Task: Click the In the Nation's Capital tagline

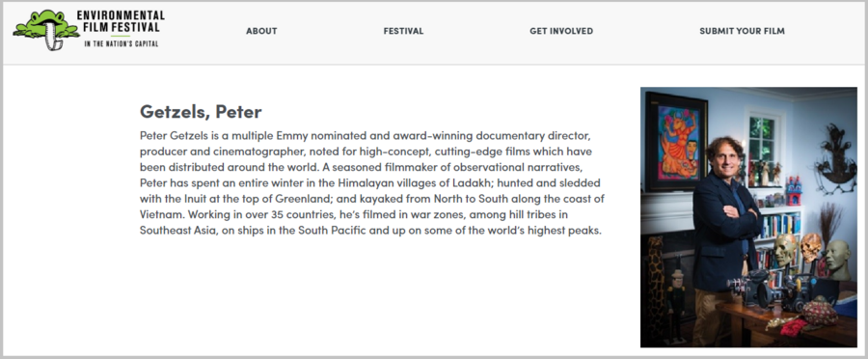Action: pyautogui.click(x=122, y=43)
